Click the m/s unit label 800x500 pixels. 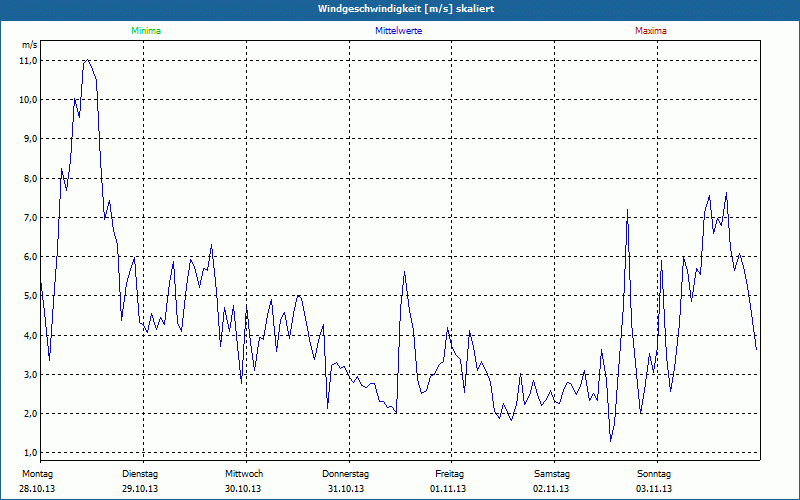pyautogui.click(x=30, y=45)
